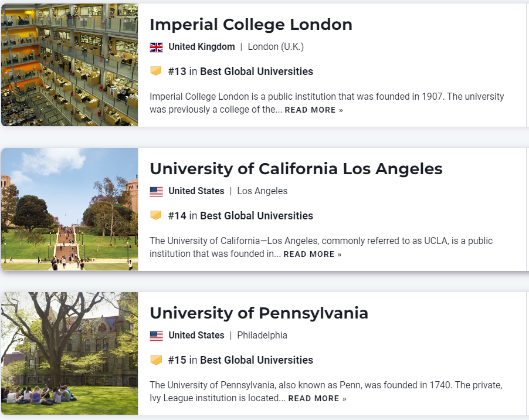This screenshot has height=420, width=529.
Task: Expand Penn description with READ MORE
Action: (x=317, y=399)
